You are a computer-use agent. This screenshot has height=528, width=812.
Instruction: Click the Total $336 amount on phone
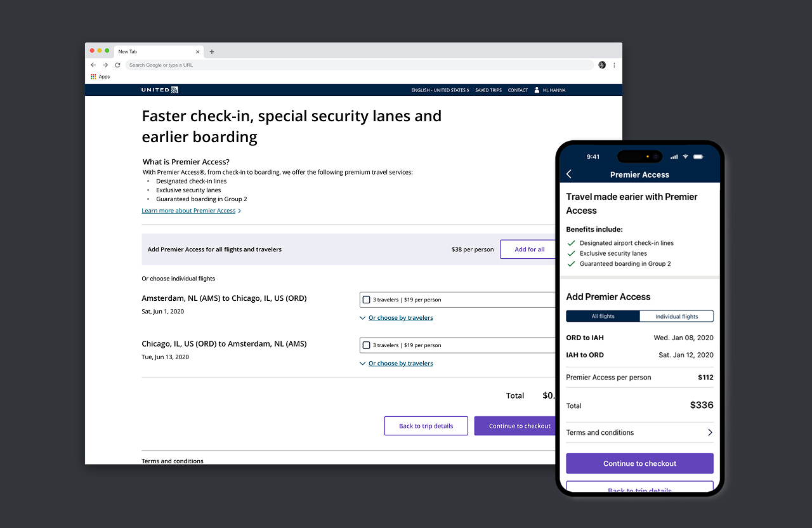click(702, 405)
